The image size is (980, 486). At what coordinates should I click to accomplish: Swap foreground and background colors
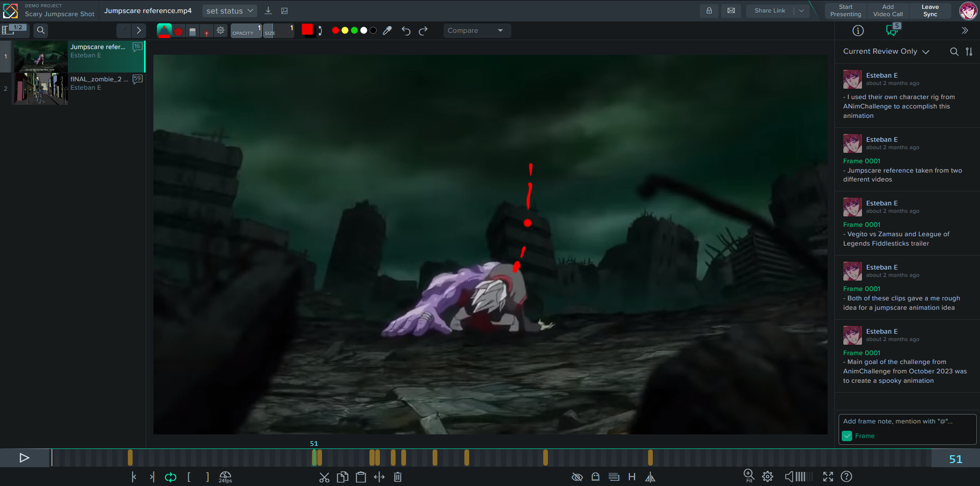coord(320,31)
